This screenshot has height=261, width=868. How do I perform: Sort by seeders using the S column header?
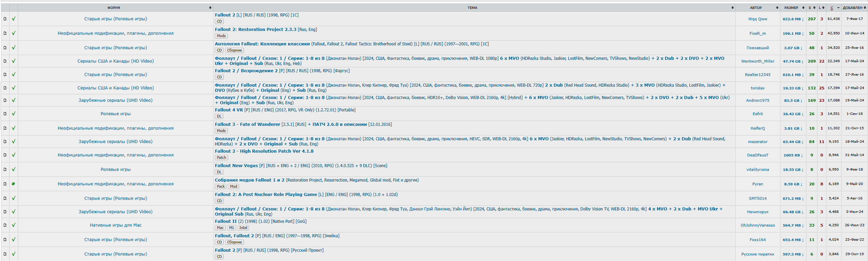[812, 8]
